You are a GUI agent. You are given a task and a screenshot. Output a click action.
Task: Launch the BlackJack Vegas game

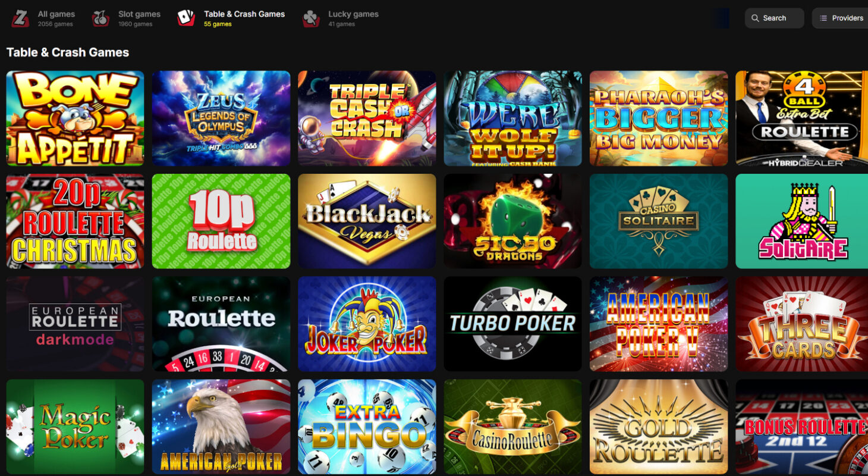(x=367, y=221)
